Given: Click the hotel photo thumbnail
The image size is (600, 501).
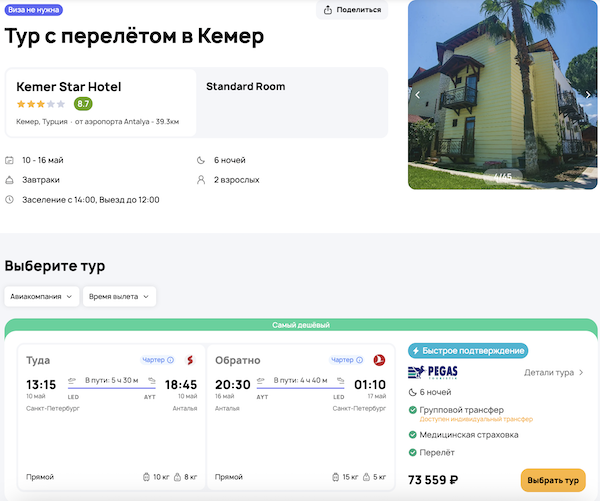Looking at the screenshot, I should [x=503, y=95].
